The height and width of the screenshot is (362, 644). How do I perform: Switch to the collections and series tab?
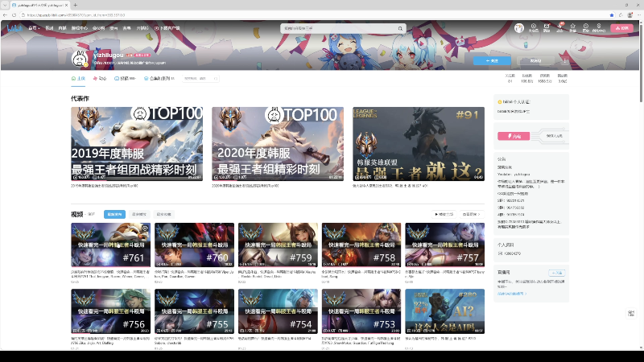click(159, 78)
